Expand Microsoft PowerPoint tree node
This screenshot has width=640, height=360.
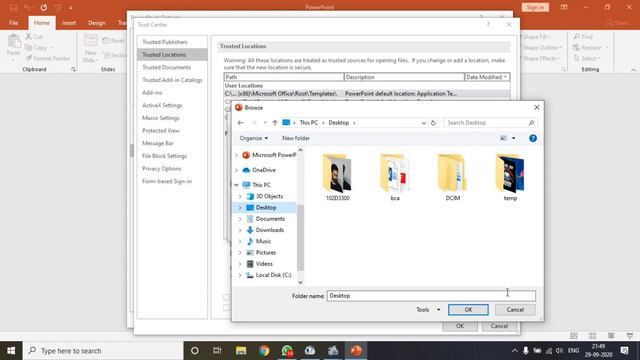[x=236, y=155]
